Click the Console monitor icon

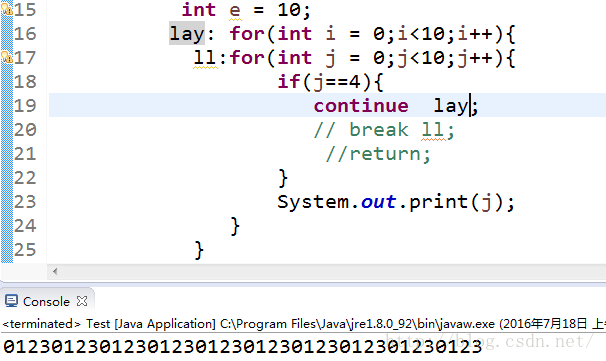[x=11, y=301]
